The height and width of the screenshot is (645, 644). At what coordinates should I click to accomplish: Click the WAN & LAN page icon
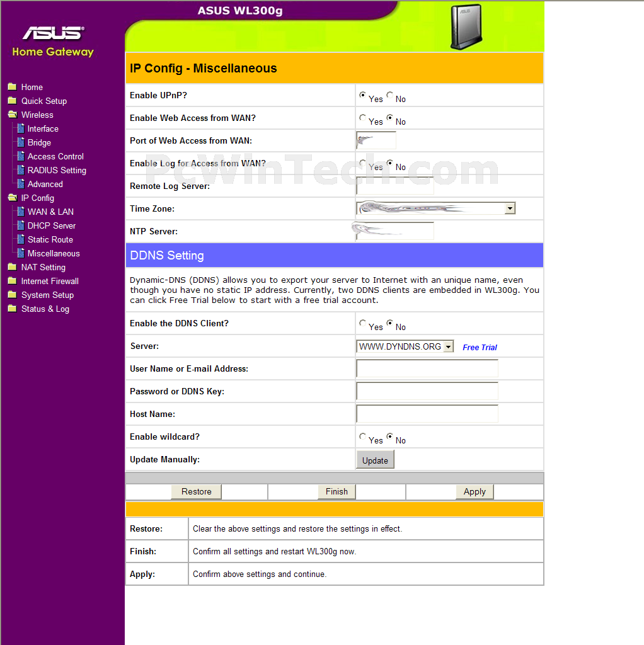[21, 212]
